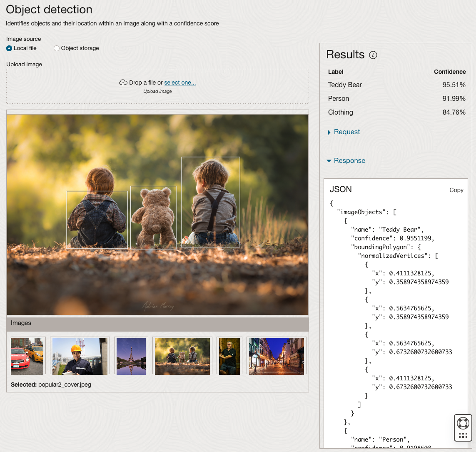The width and height of the screenshot is (476, 452).
Task: Copy the JSON response
Action: pyautogui.click(x=456, y=190)
